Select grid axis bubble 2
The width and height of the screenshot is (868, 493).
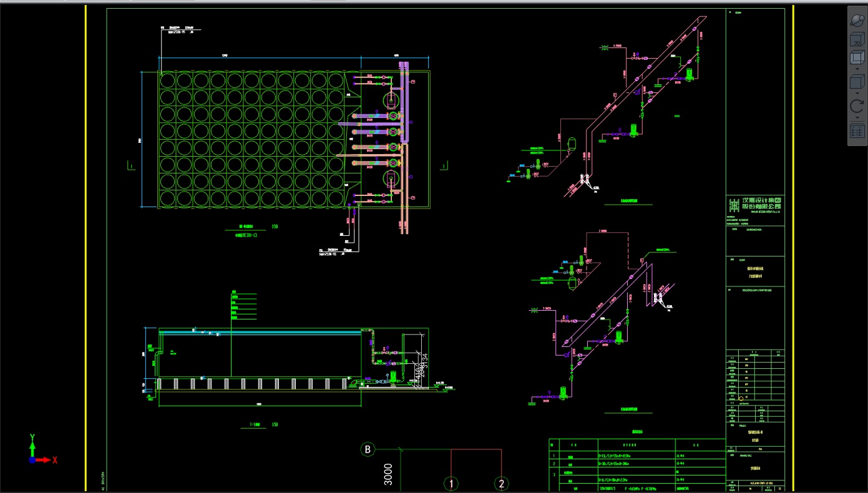point(501,484)
